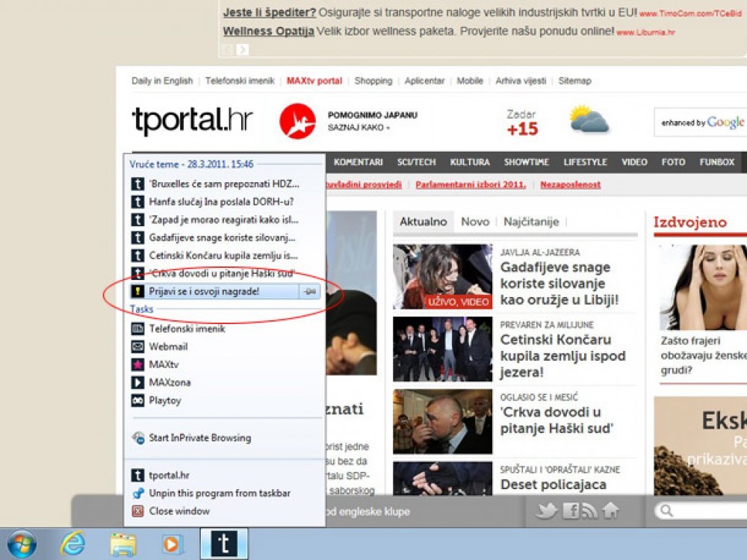Click the left arrow under the ads
The image size is (747, 560).
point(228,49)
